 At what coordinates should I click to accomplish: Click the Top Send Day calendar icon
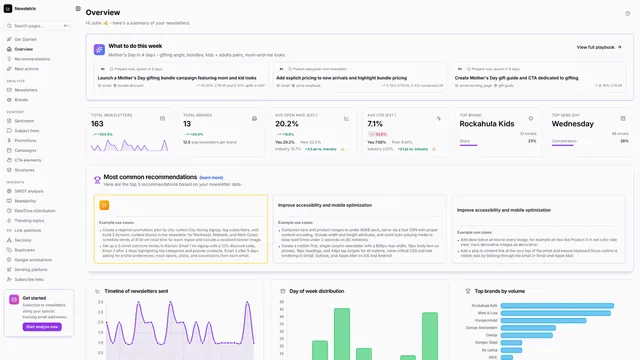pos(623,118)
